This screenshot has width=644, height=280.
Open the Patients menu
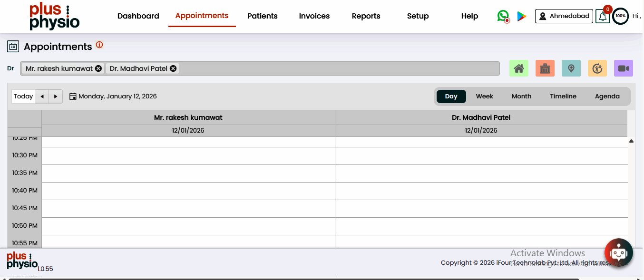coord(263,16)
